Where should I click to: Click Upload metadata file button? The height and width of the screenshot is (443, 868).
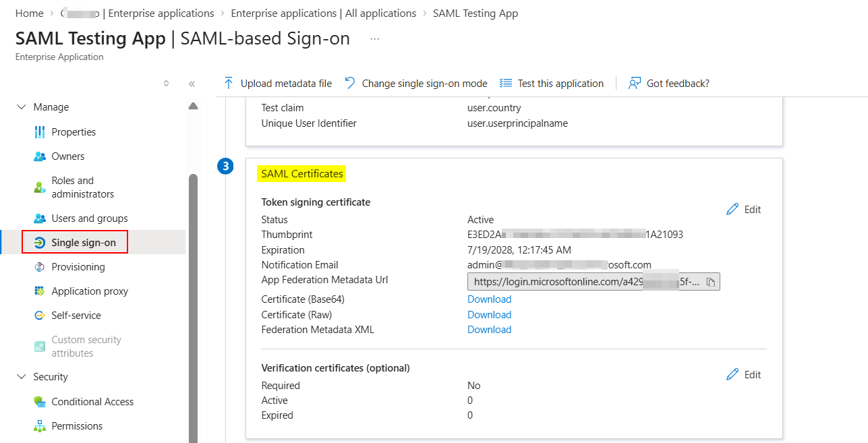(x=277, y=84)
